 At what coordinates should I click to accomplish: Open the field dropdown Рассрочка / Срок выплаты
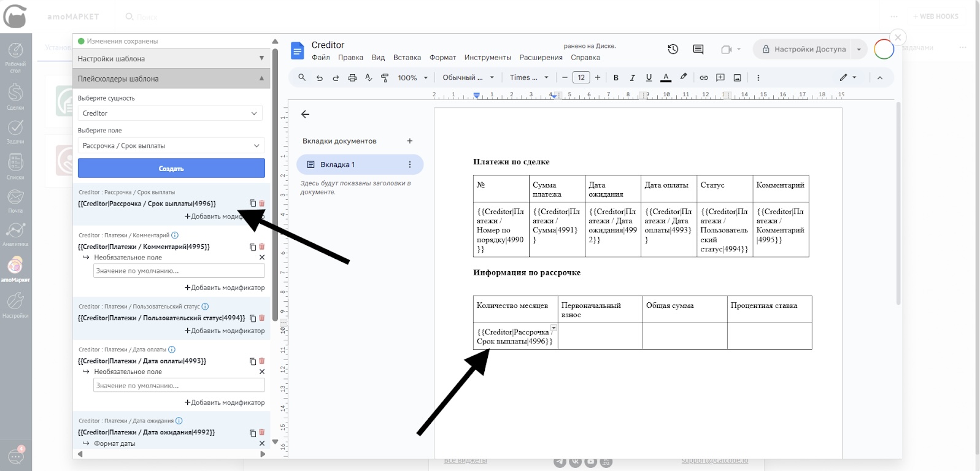(171, 146)
